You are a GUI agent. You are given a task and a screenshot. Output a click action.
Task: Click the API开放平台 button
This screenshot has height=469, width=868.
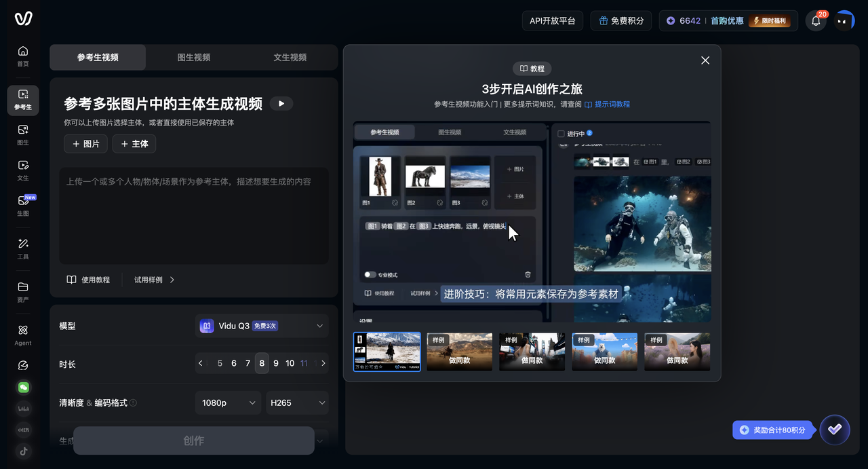552,20
